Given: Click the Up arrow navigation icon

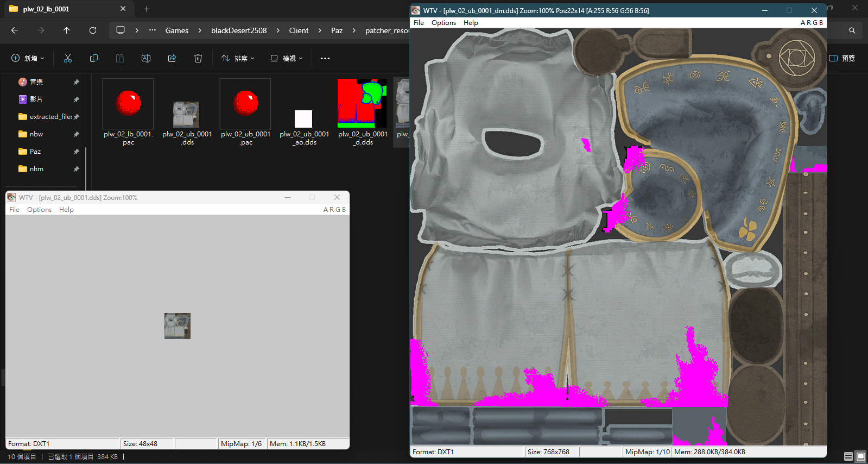Looking at the screenshot, I should [x=67, y=30].
